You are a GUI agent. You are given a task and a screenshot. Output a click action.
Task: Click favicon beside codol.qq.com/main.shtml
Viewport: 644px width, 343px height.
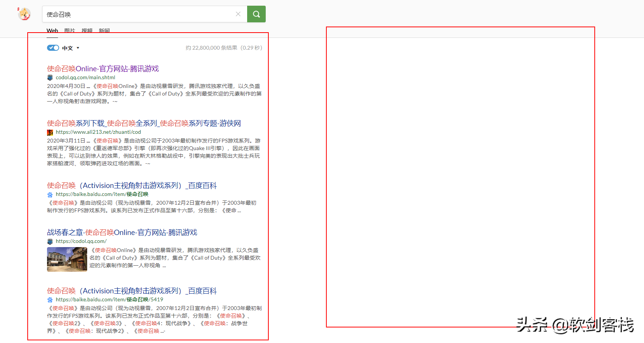(50, 77)
